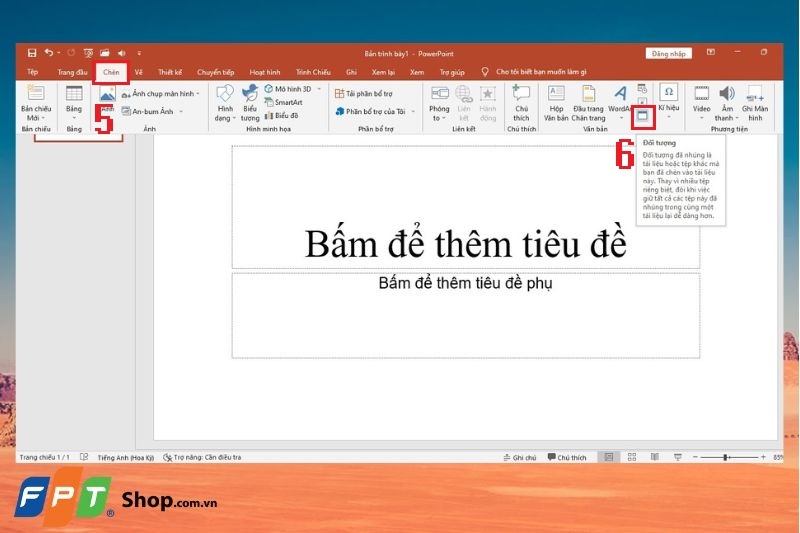Image resolution: width=800 pixels, height=533 pixels.
Task: Open the Video insert dropdown
Action: pyautogui.click(x=702, y=104)
